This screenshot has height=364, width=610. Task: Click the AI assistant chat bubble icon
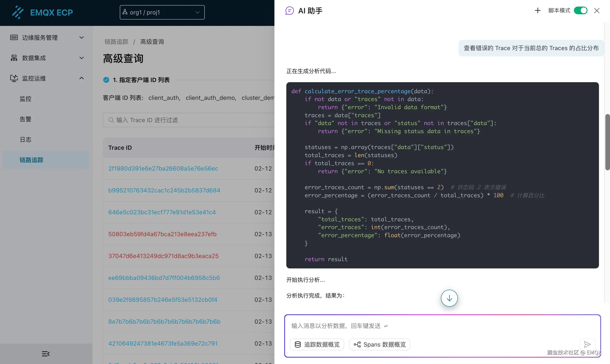click(x=289, y=11)
